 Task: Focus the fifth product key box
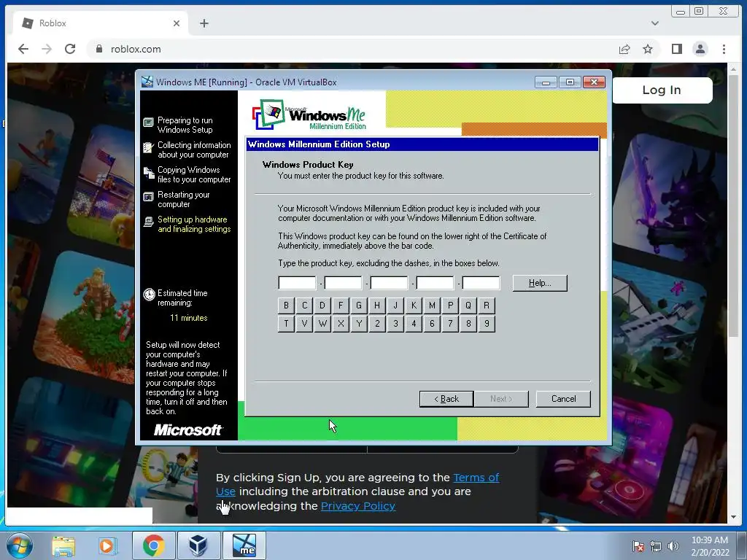click(481, 283)
